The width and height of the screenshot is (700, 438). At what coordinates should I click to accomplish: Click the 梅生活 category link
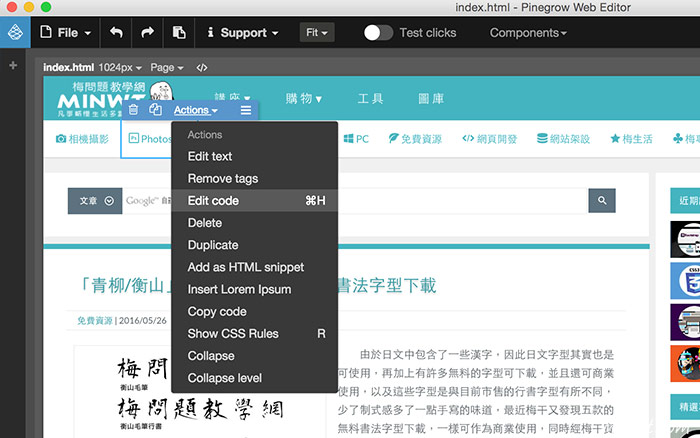click(631, 139)
